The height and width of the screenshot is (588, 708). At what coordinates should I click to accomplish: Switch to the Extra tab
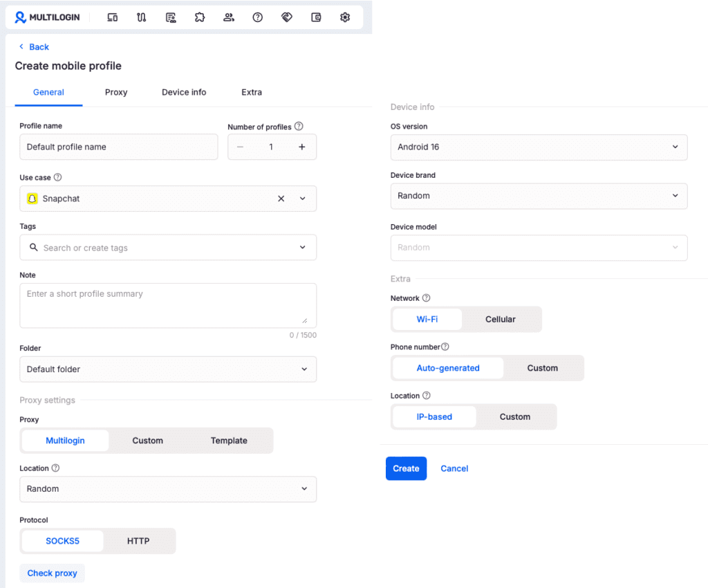click(252, 92)
